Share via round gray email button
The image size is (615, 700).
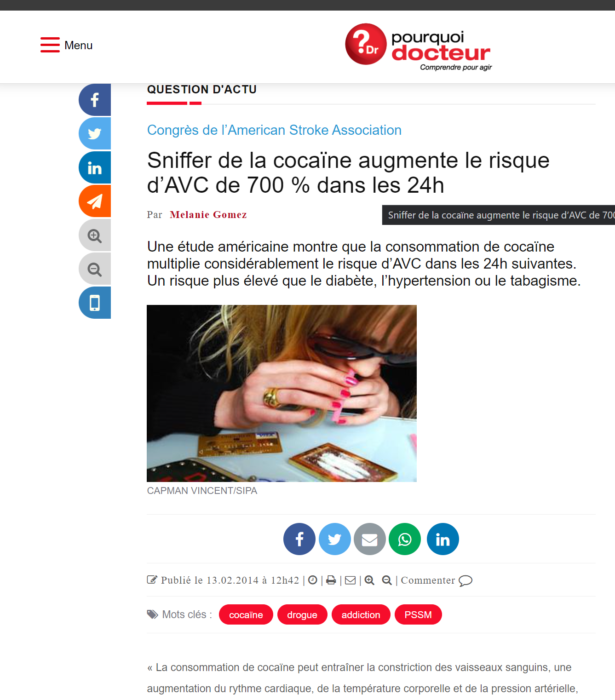tap(370, 539)
